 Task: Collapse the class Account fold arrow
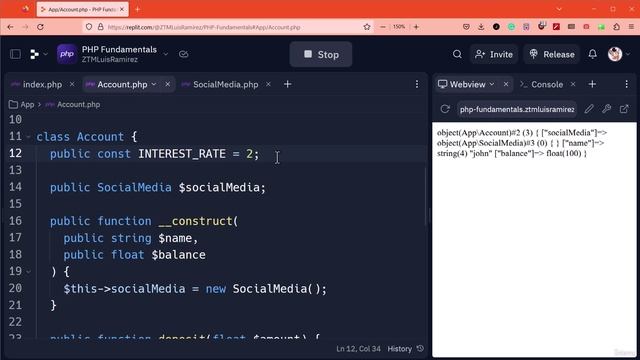pyautogui.click(x=28, y=137)
